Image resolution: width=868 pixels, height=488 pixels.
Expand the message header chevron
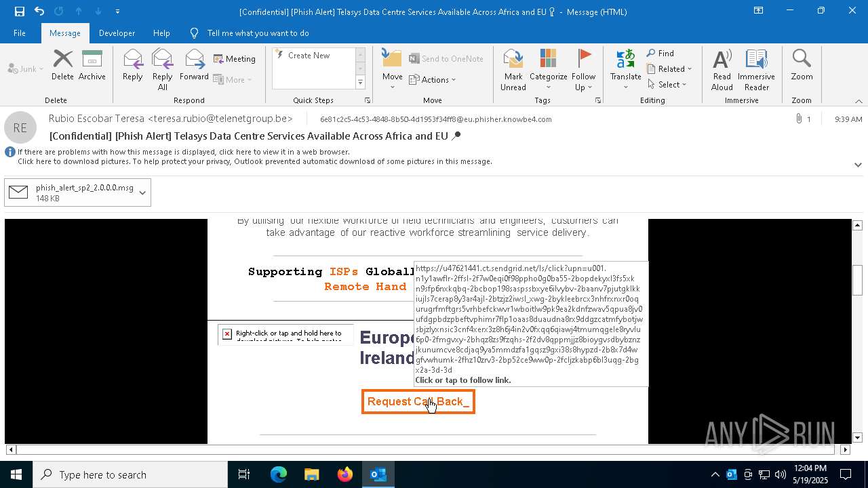[858, 165]
